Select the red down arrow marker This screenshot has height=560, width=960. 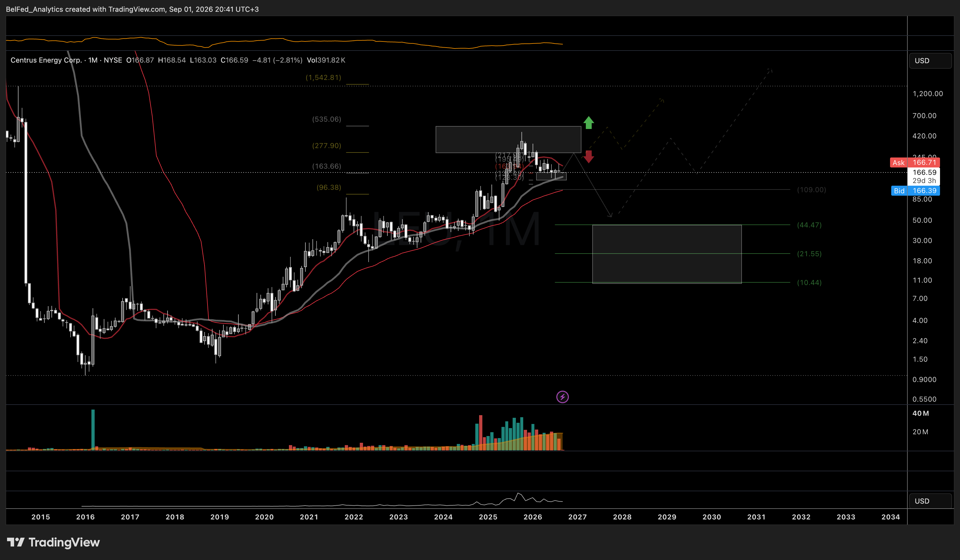(x=588, y=157)
